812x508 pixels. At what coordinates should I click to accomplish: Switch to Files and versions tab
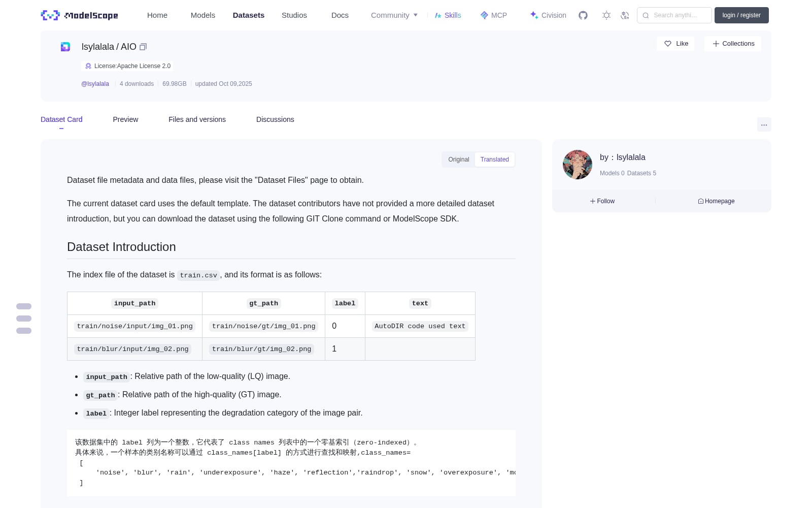click(x=197, y=119)
